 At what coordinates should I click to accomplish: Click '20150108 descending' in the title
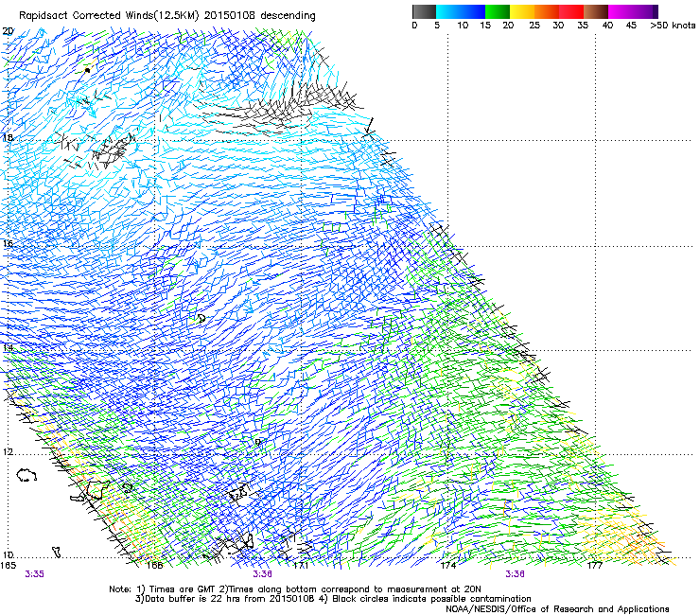coord(260,16)
